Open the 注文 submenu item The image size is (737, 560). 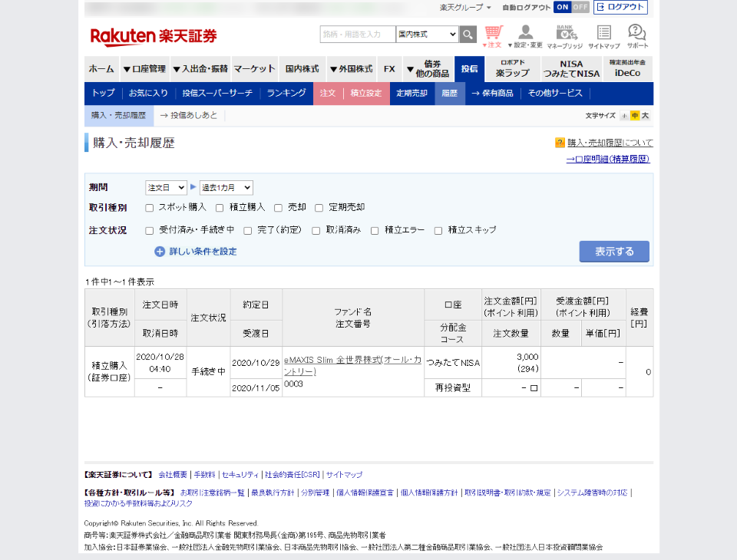pos(328,93)
